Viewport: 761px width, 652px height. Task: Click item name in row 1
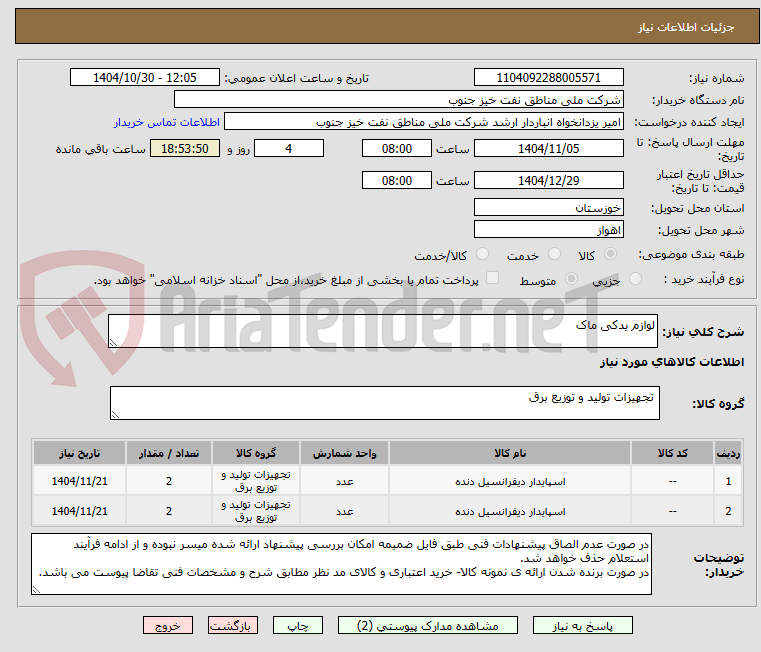tap(510, 482)
